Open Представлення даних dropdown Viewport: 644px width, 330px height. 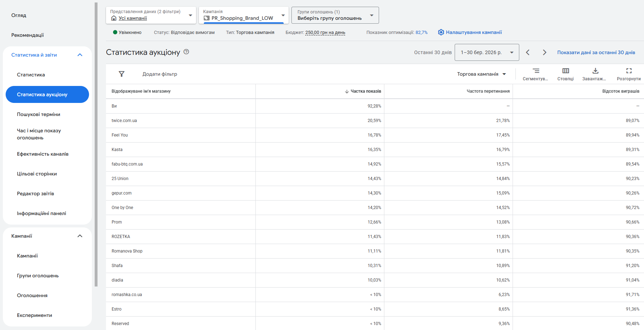coord(151,15)
